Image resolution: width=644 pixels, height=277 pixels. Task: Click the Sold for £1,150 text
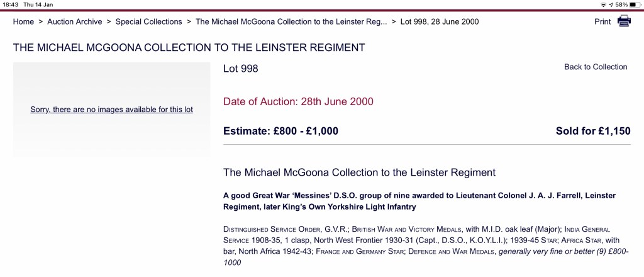click(x=592, y=131)
